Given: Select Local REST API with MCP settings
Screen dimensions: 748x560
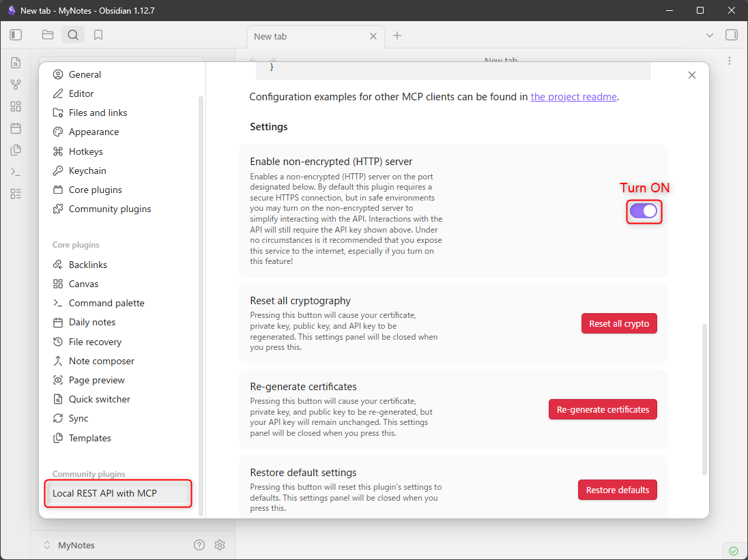Looking at the screenshot, I should pos(118,493).
